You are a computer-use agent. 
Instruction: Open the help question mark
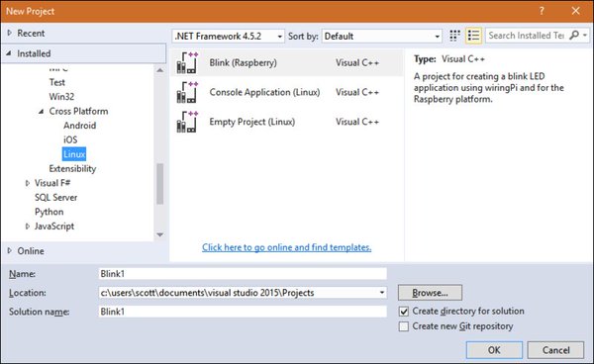coord(542,11)
